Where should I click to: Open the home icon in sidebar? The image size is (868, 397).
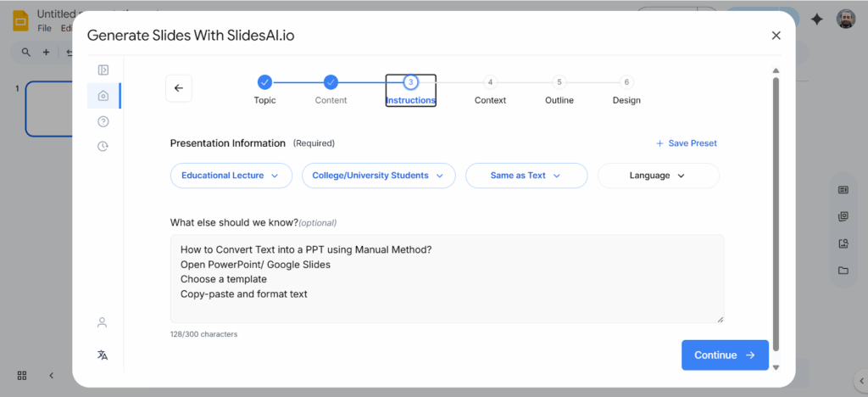[103, 96]
